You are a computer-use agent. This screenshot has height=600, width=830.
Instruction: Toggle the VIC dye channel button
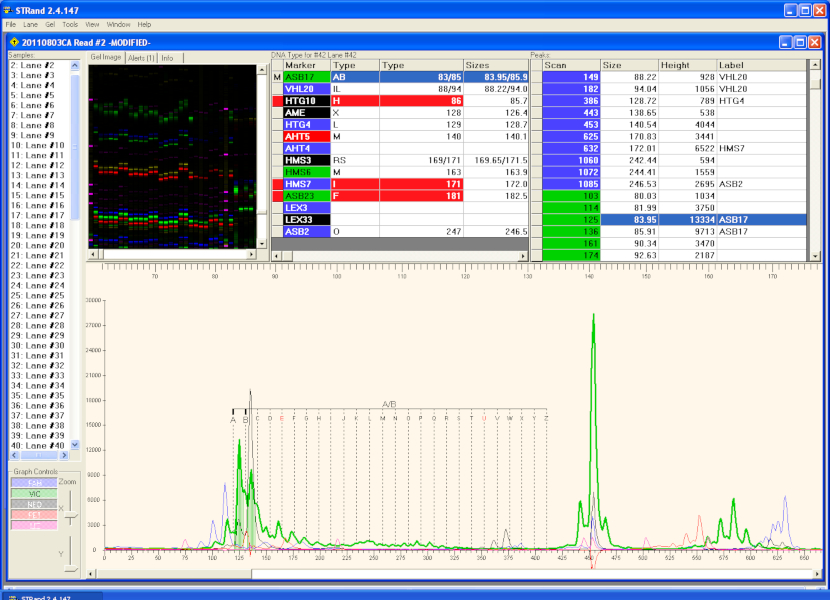[35, 494]
